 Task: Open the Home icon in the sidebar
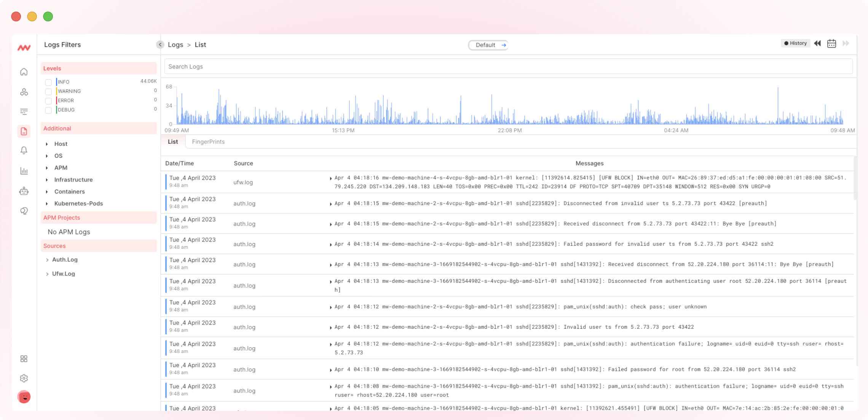click(24, 72)
